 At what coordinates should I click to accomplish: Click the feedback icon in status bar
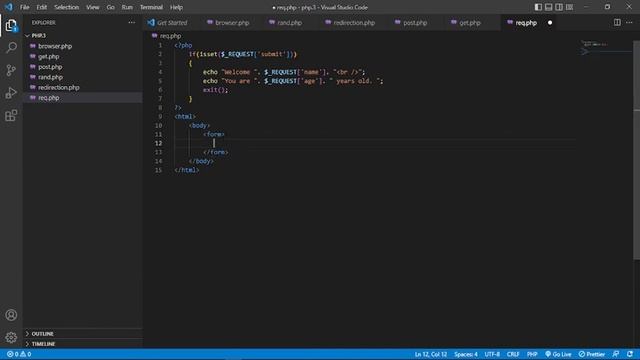pyautogui.click(x=616, y=354)
